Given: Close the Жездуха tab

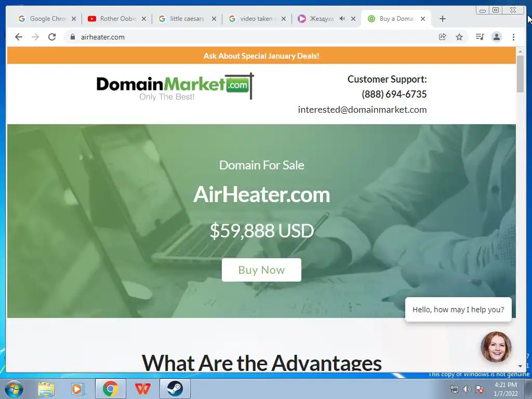Looking at the screenshot, I should (353, 19).
